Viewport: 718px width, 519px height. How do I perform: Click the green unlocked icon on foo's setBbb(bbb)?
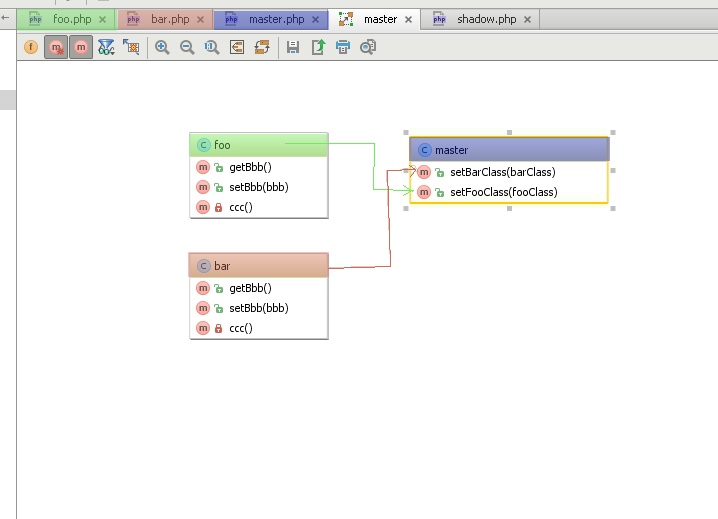pyautogui.click(x=218, y=187)
